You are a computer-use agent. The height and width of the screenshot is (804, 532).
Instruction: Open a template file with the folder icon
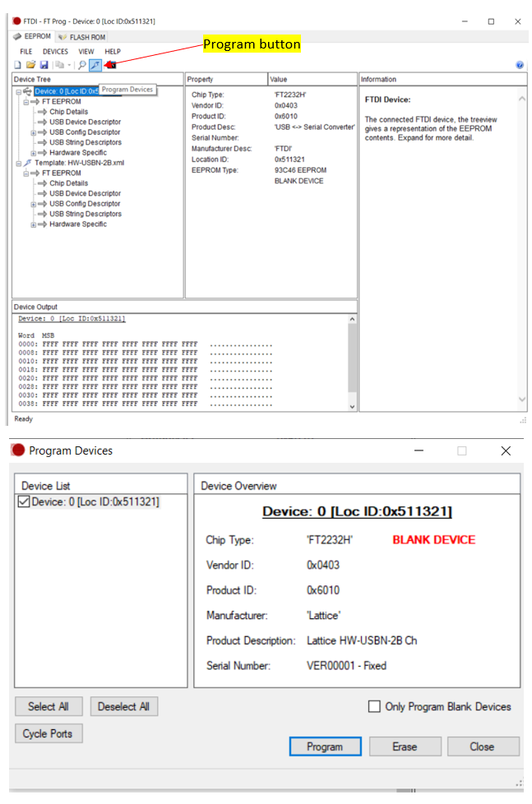[x=30, y=65]
